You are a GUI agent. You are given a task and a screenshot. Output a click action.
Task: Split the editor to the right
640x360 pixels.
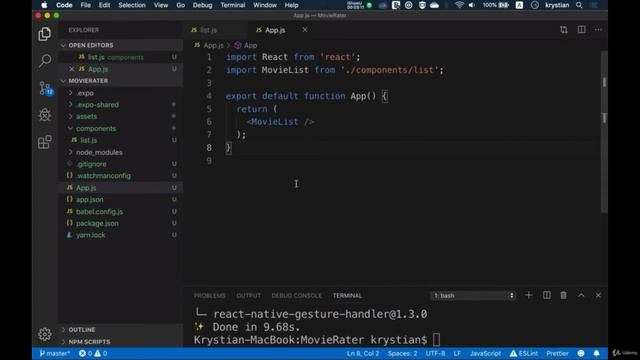point(581,30)
